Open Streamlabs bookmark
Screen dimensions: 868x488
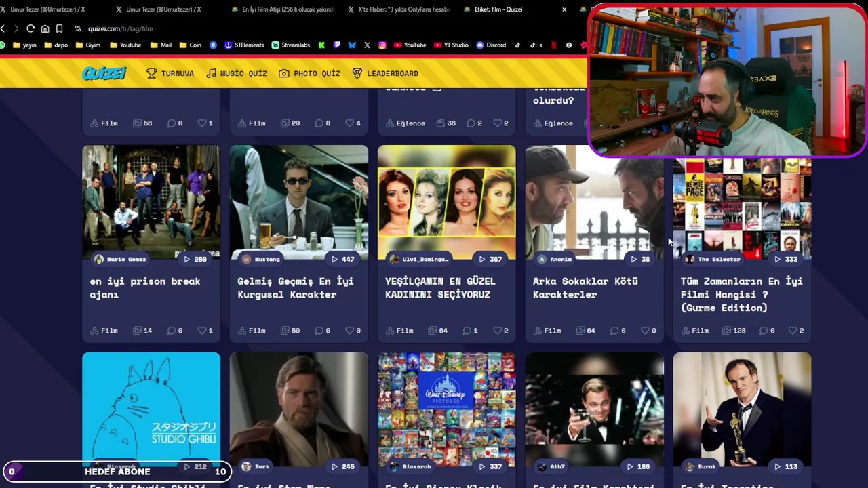click(x=290, y=45)
